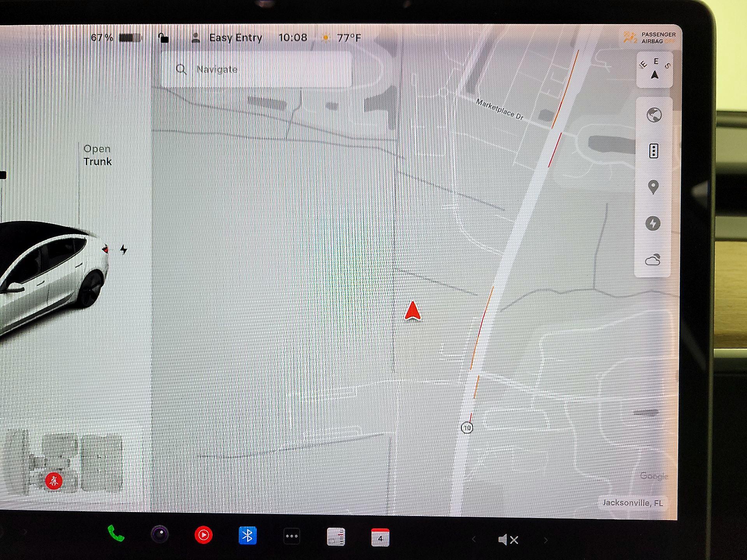
Task: Decrease volume with the left chevron
Action: tap(474, 539)
